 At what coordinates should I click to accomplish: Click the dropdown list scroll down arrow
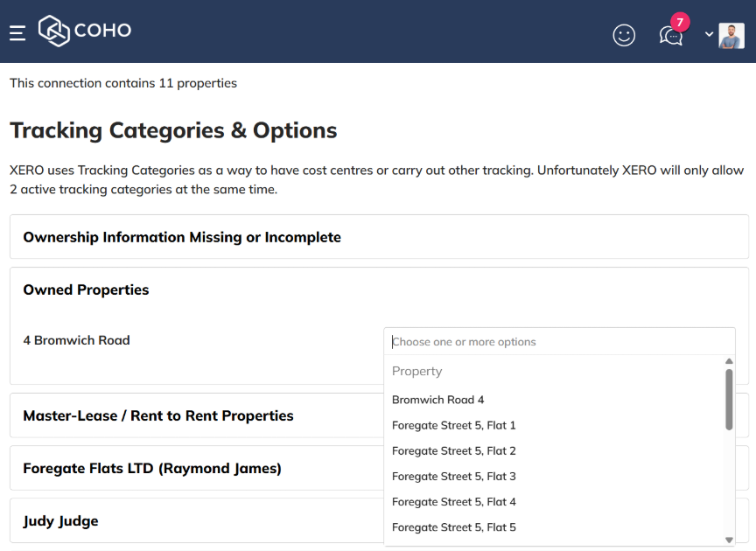[x=729, y=540]
